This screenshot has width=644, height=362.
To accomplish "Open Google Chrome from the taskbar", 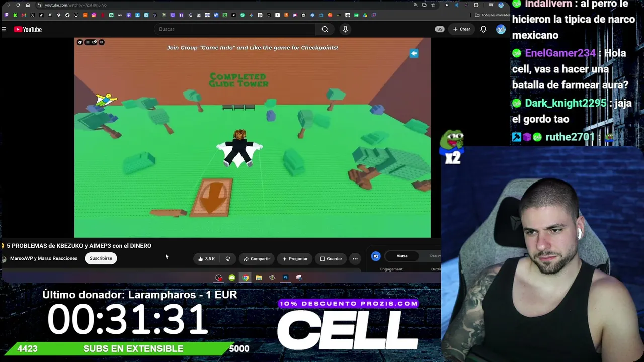I will 245,278.
